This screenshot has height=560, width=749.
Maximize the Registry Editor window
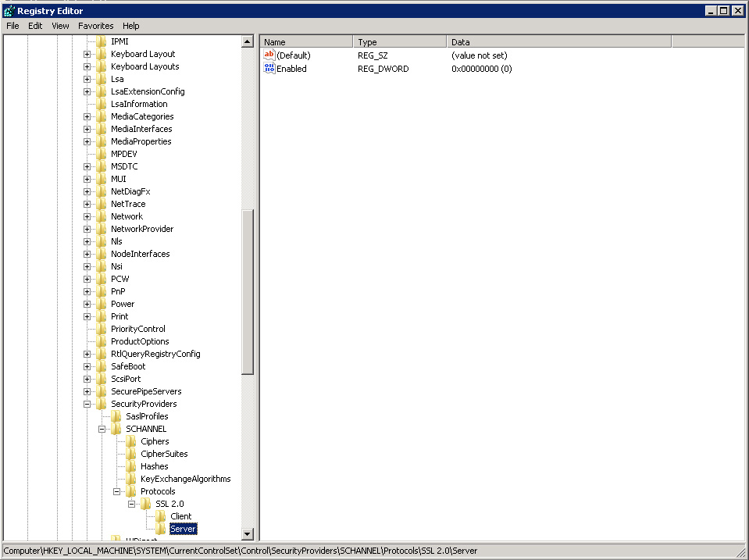724,10
